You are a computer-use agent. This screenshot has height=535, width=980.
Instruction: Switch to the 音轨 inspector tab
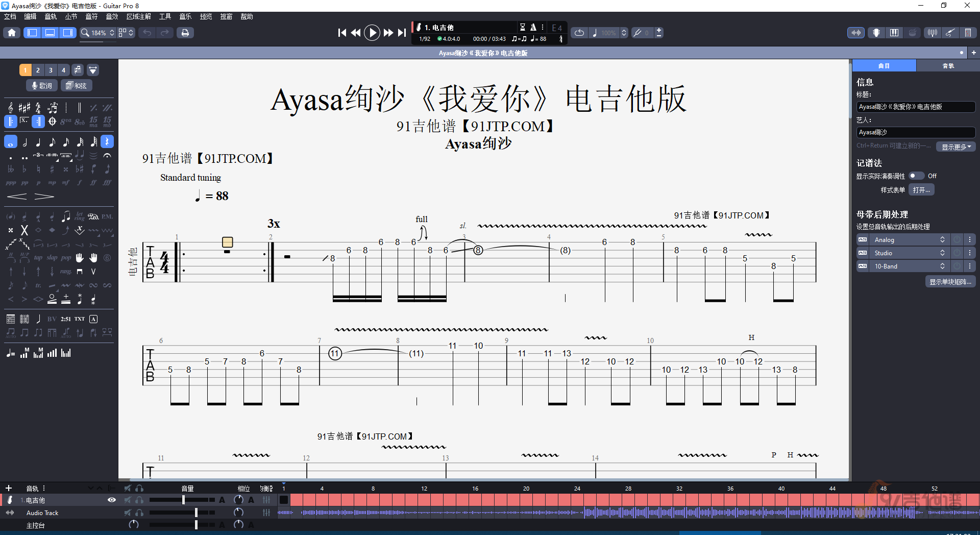click(x=948, y=66)
